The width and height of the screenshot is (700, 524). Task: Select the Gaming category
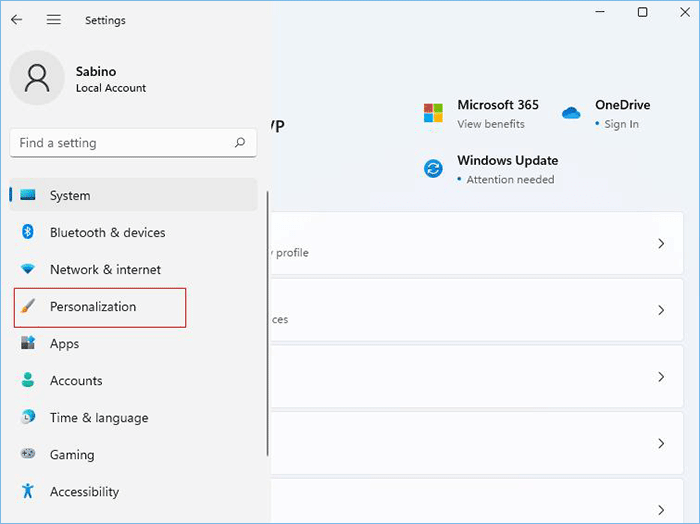coord(72,455)
